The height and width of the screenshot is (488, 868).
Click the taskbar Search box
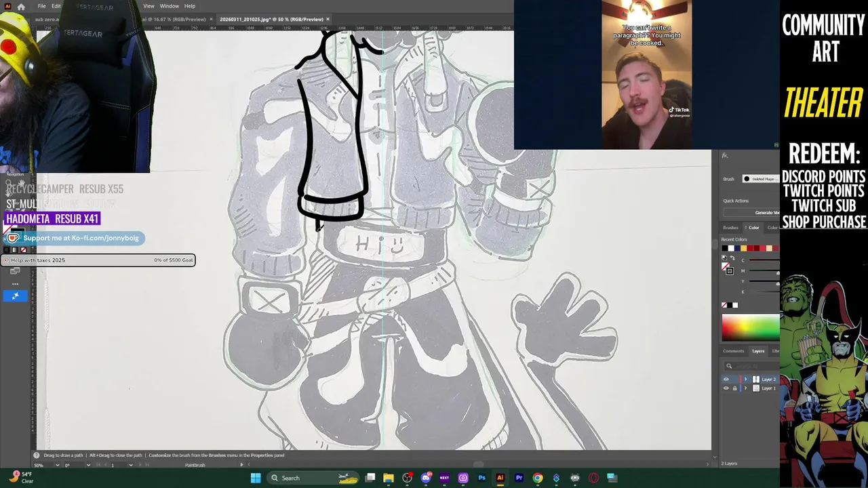[x=314, y=478]
